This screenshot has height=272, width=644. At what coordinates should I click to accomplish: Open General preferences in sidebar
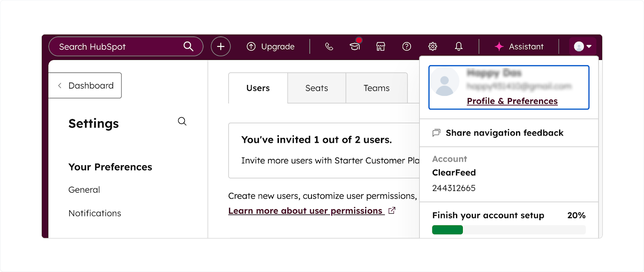(x=84, y=190)
